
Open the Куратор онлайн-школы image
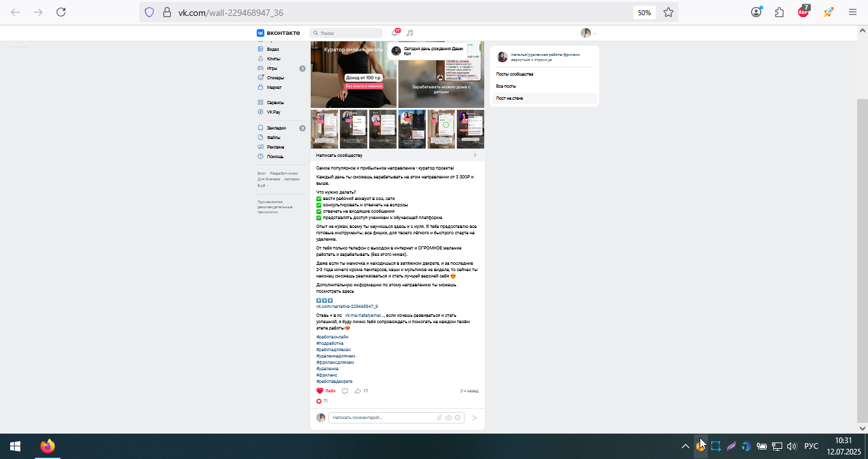[353, 74]
